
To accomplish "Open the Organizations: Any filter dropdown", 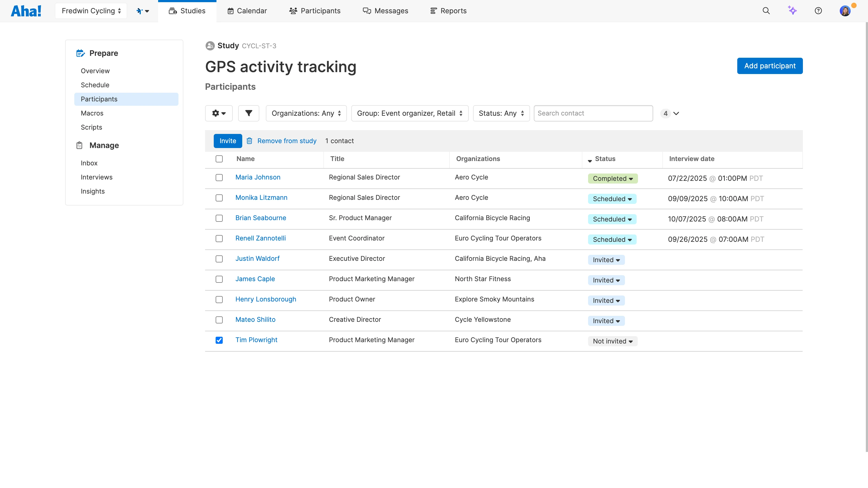I will pos(306,113).
